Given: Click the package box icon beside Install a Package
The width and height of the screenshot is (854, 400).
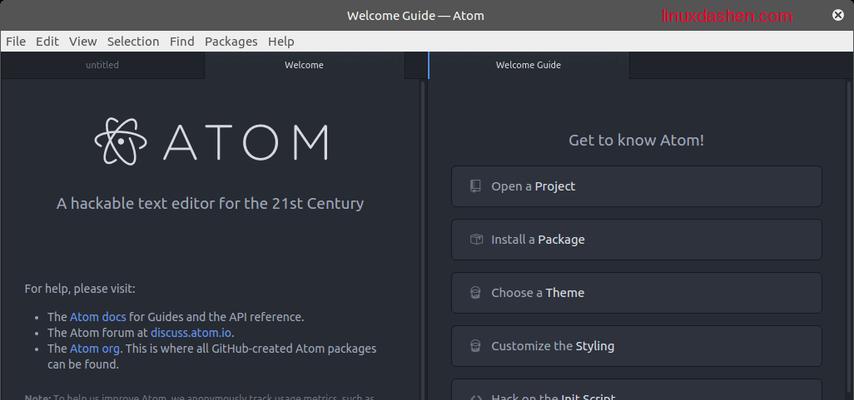Looking at the screenshot, I should tap(476, 239).
